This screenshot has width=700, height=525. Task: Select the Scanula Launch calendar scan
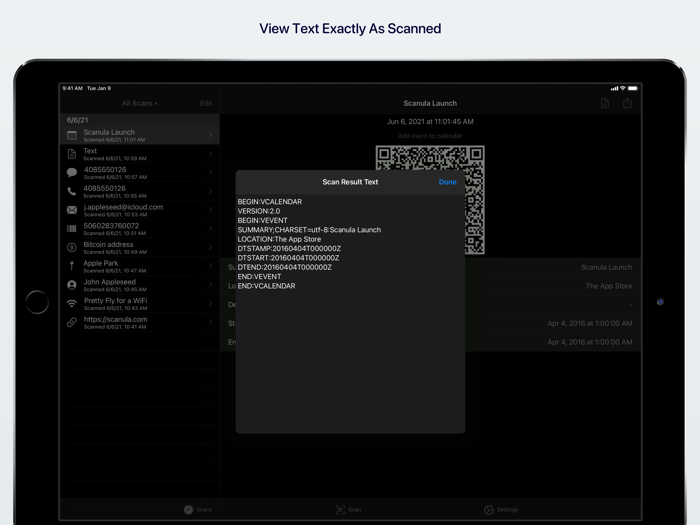tap(139, 135)
